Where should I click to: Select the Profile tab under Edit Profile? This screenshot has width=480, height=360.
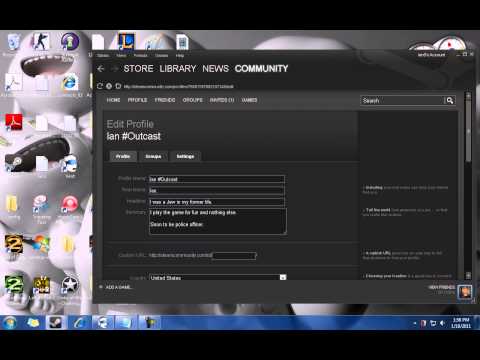(x=123, y=156)
